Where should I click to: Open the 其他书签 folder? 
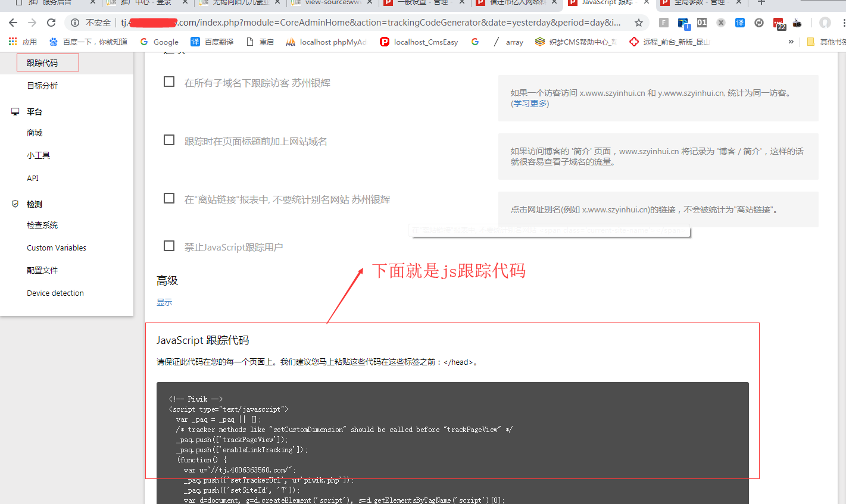(826, 42)
